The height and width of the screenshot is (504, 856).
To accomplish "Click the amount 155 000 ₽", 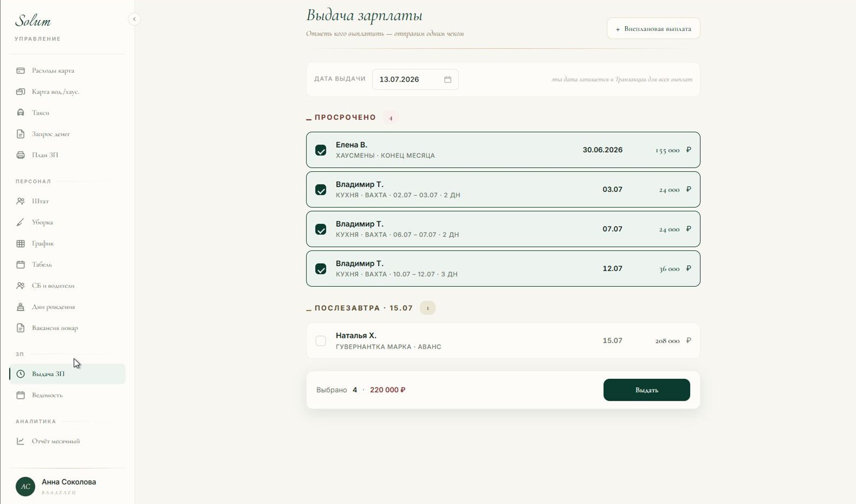I will (673, 150).
